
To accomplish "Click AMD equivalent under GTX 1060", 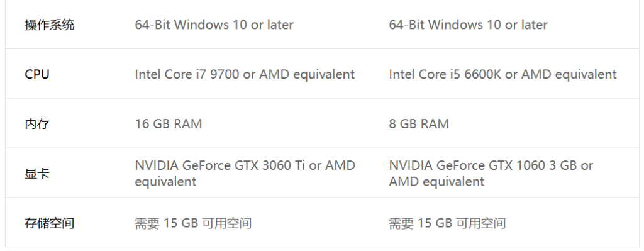I will 436,182.
